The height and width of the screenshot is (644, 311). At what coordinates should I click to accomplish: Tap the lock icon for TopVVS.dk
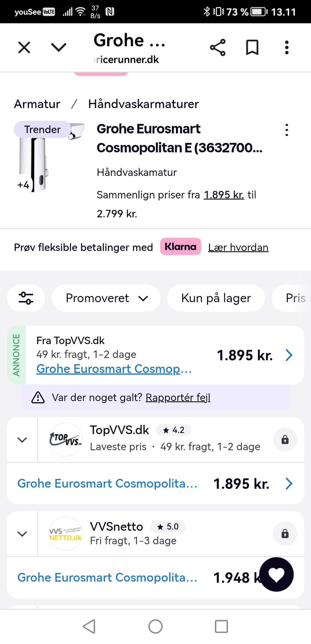285,440
